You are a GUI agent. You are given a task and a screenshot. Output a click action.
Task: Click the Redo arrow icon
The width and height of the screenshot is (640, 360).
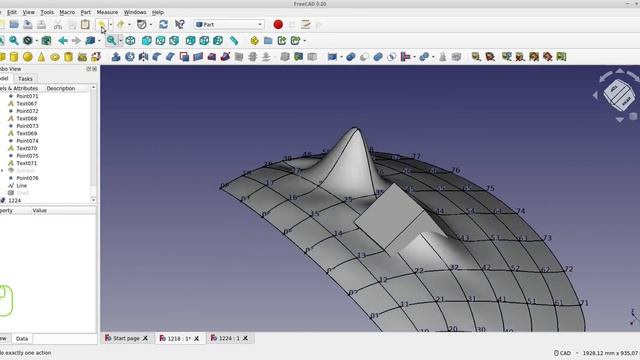pyautogui.click(x=120, y=24)
